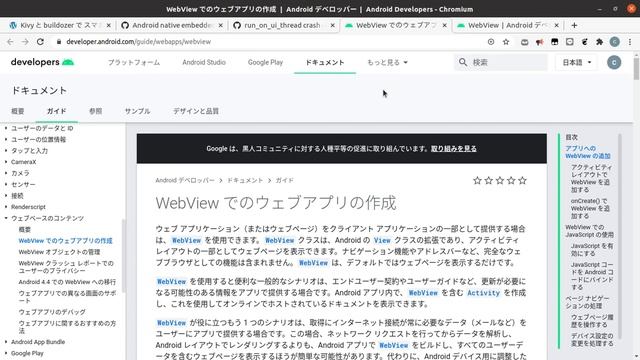
Task: Click the View class code link
Action: click(x=382, y=240)
